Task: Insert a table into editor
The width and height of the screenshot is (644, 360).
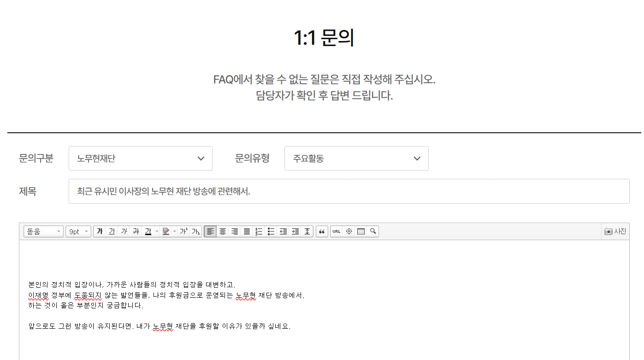Action: tap(361, 231)
